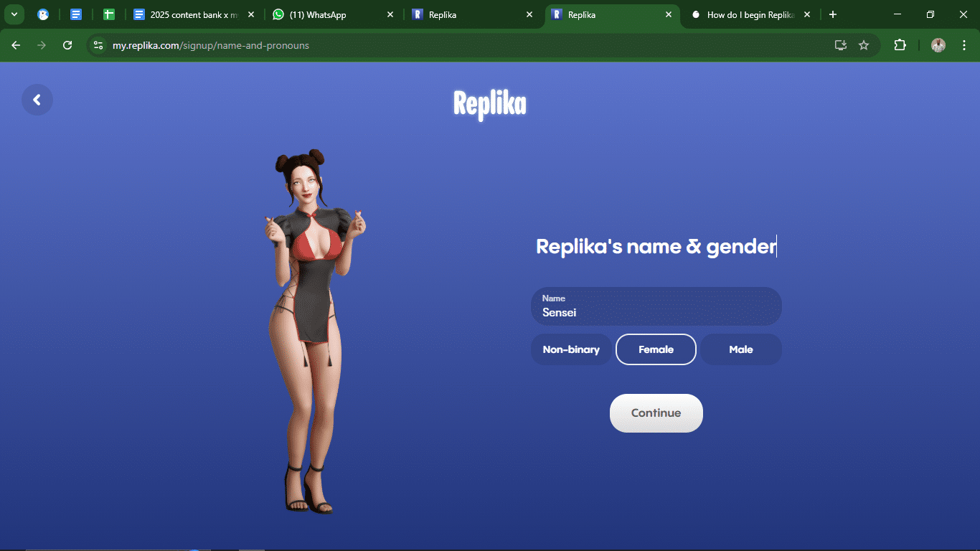View site information icon in address bar
The height and width of the screenshot is (551, 980).
click(98, 45)
